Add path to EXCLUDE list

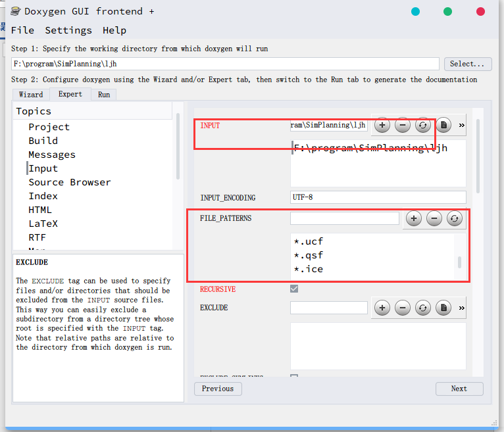382,308
